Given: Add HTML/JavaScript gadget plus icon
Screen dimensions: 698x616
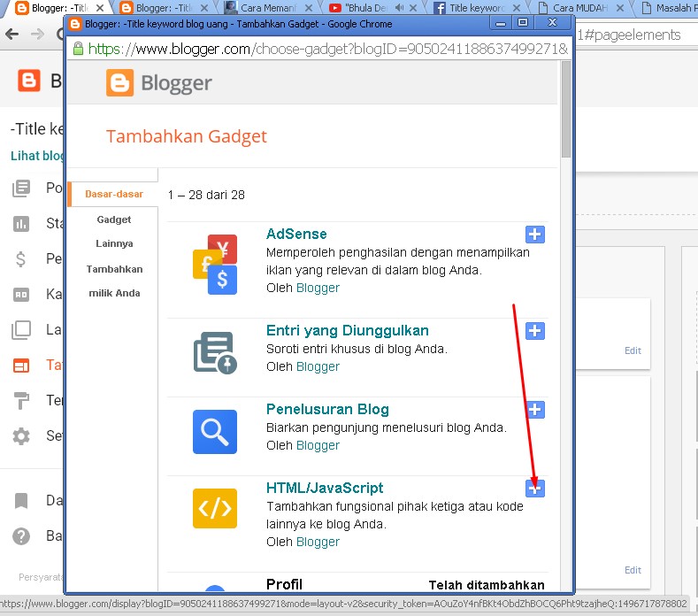Looking at the screenshot, I should [534, 489].
